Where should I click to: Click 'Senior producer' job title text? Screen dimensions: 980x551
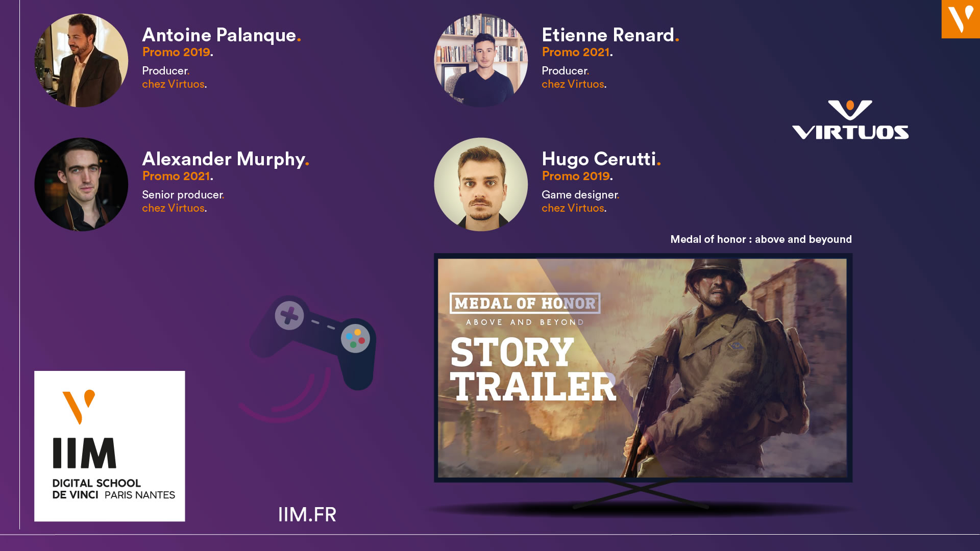click(183, 195)
